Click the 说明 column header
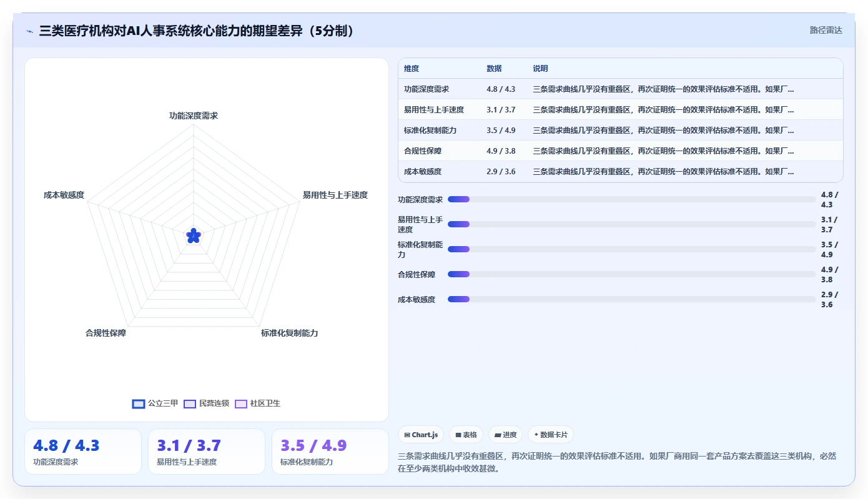 [540, 69]
